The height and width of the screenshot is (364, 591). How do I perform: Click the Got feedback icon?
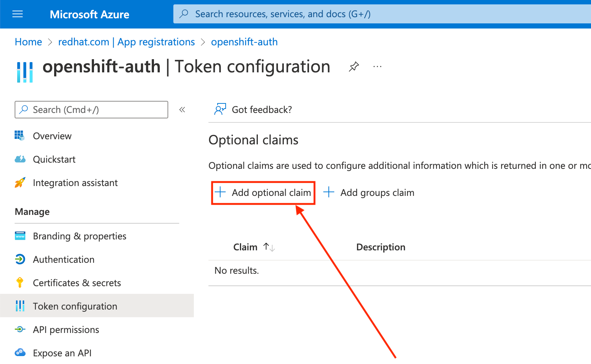click(220, 109)
